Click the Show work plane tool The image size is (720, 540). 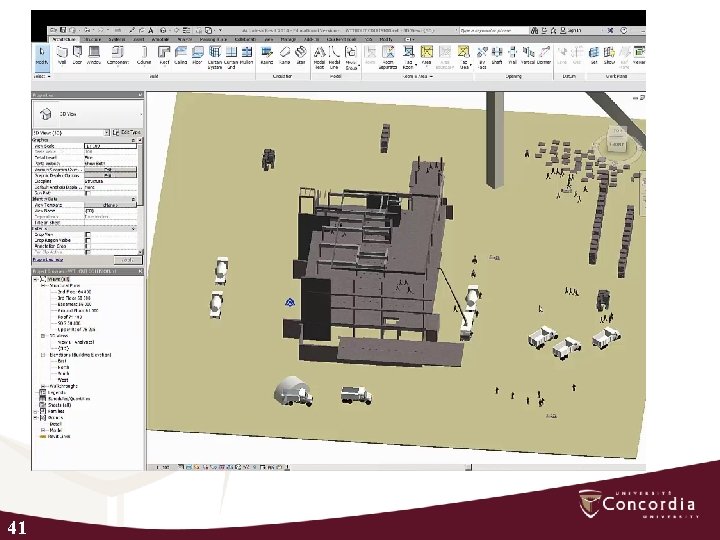(609, 56)
